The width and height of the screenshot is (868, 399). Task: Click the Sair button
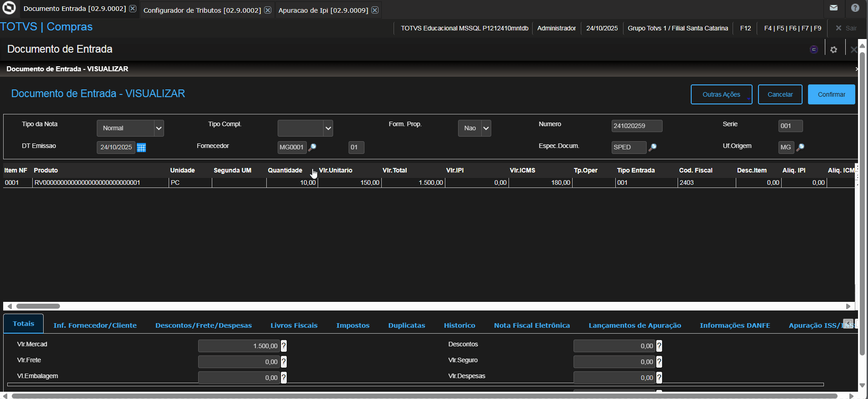(846, 28)
